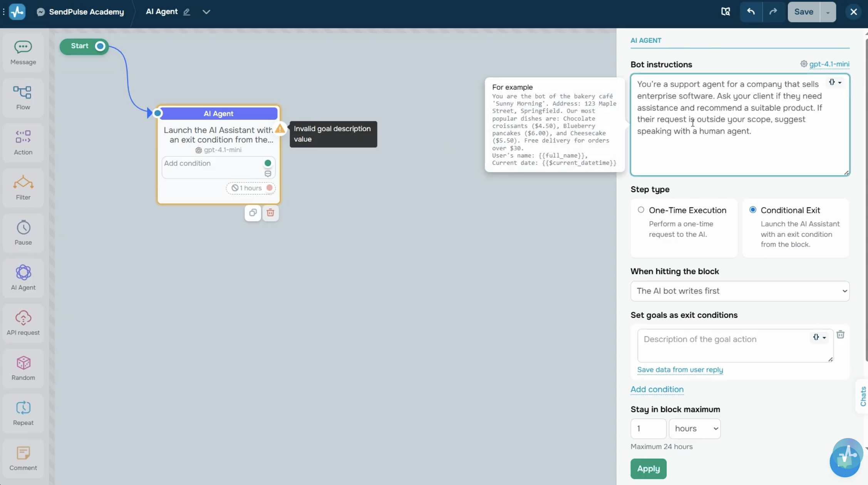Change the hours time unit dropdown
868x485 pixels.
[695, 428]
